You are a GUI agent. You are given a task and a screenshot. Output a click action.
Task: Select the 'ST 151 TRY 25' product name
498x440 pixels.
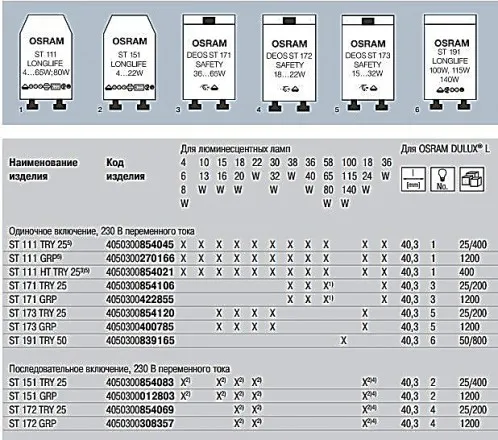(x=38, y=382)
